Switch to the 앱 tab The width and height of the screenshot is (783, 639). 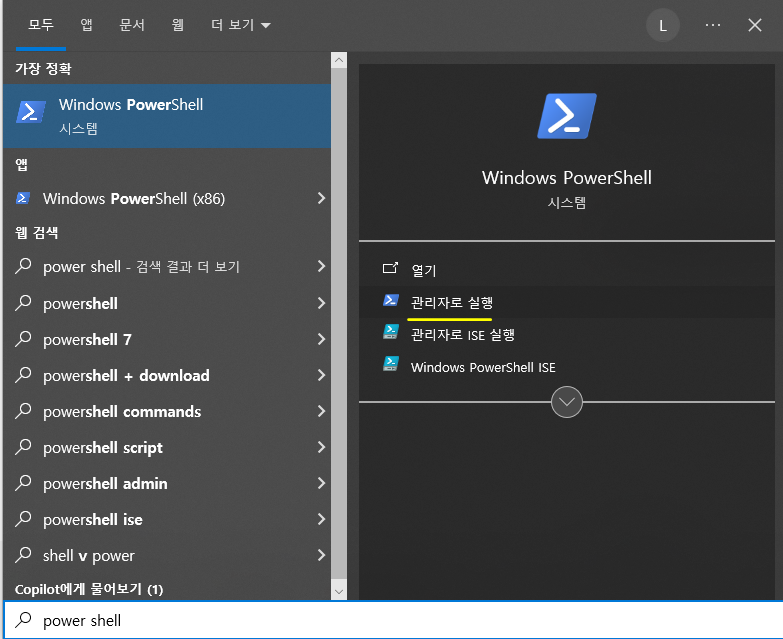[86, 25]
